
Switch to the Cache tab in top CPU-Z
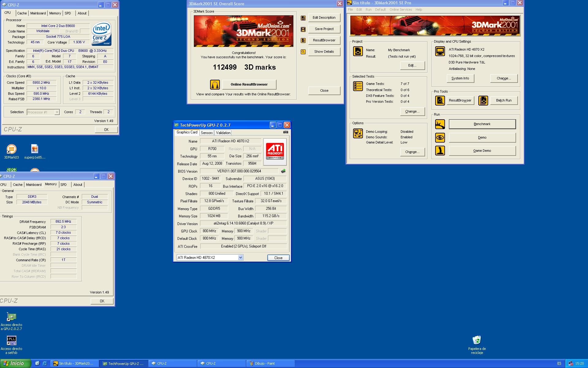(22, 13)
